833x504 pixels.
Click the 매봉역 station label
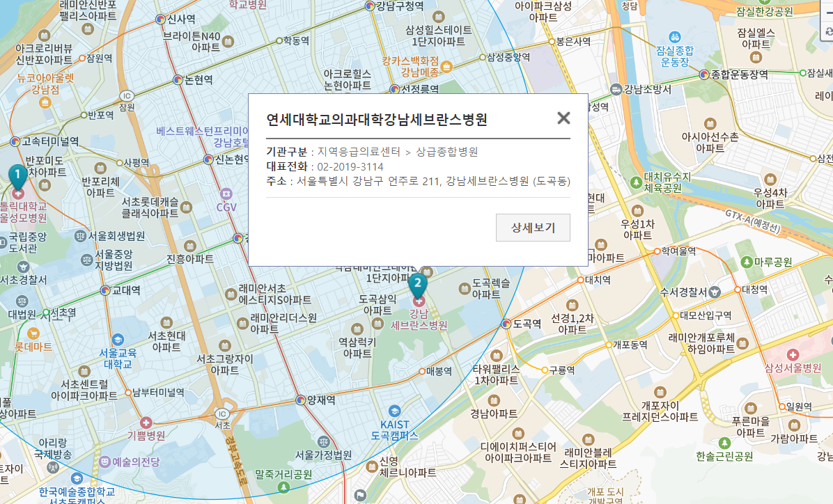(x=439, y=371)
